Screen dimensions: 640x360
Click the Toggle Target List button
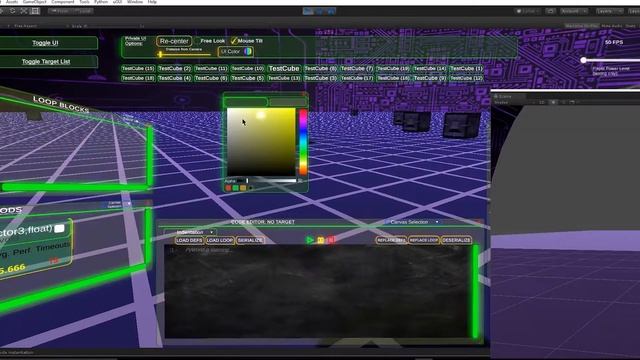click(46, 62)
